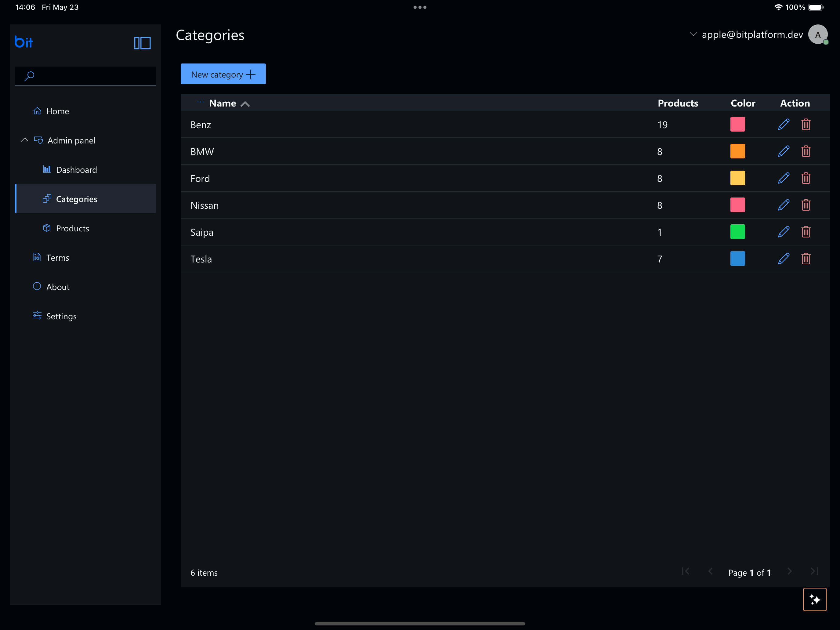The height and width of the screenshot is (630, 840).
Task: Go to Products in sidebar
Action: tap(85, 228)
